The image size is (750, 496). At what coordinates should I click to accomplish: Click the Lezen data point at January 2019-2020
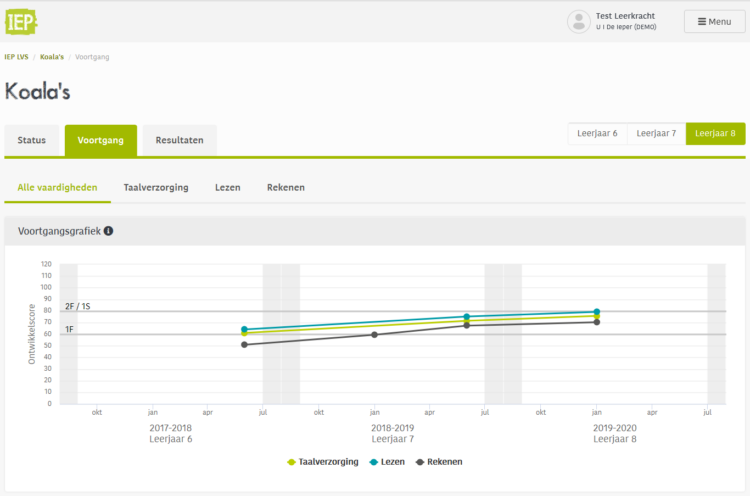pyautogui.click(x=596, y=312)
